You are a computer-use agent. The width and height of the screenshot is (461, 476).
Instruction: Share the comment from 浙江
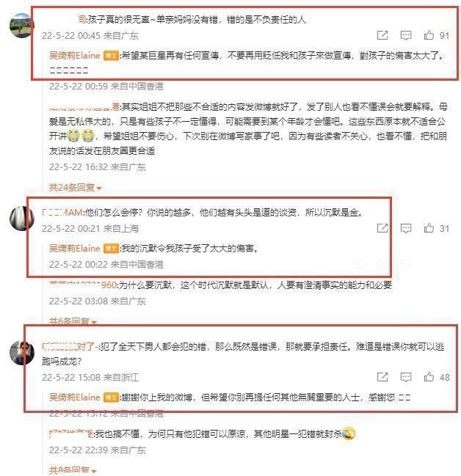coord(382,377)
